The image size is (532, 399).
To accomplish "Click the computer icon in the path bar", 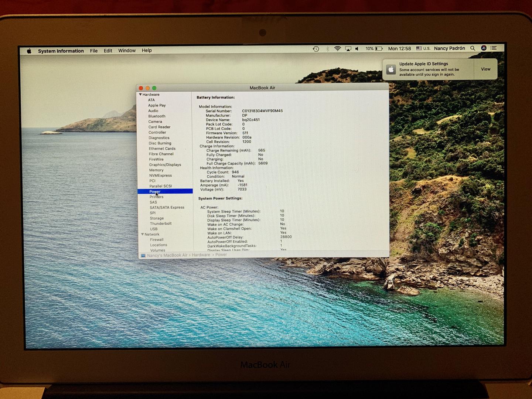I will pyautogui.click(x=143, y=255).
